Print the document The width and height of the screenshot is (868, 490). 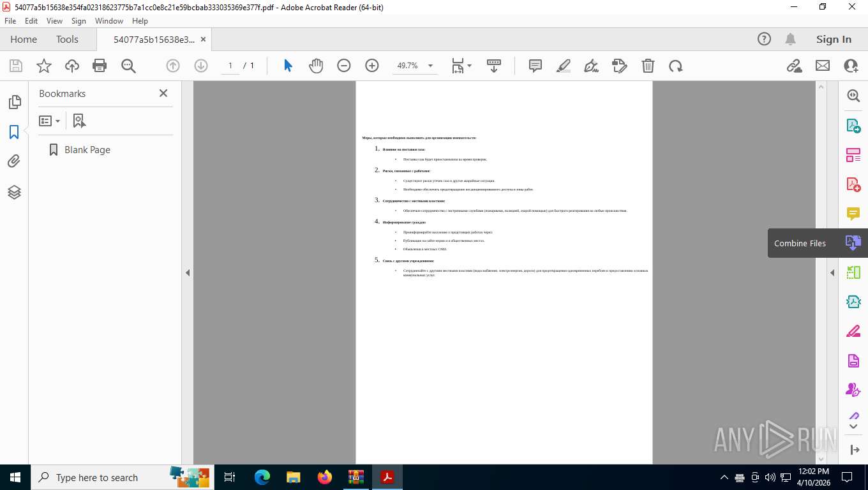100,66
